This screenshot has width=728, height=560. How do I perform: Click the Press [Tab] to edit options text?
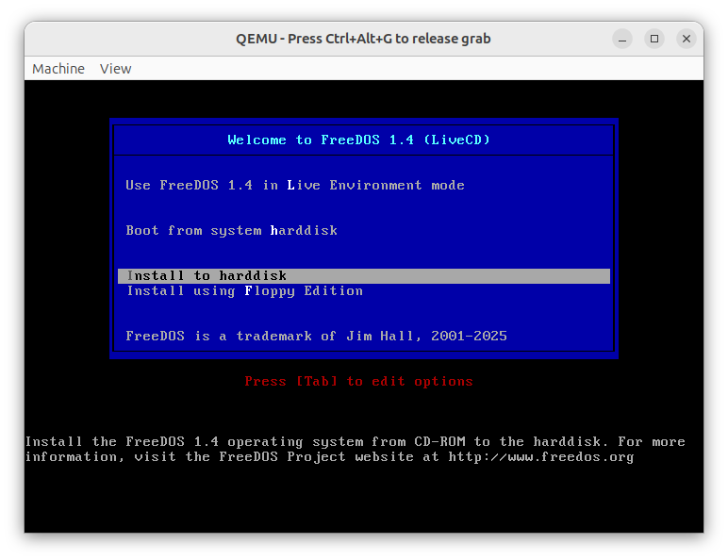(358, 382)
